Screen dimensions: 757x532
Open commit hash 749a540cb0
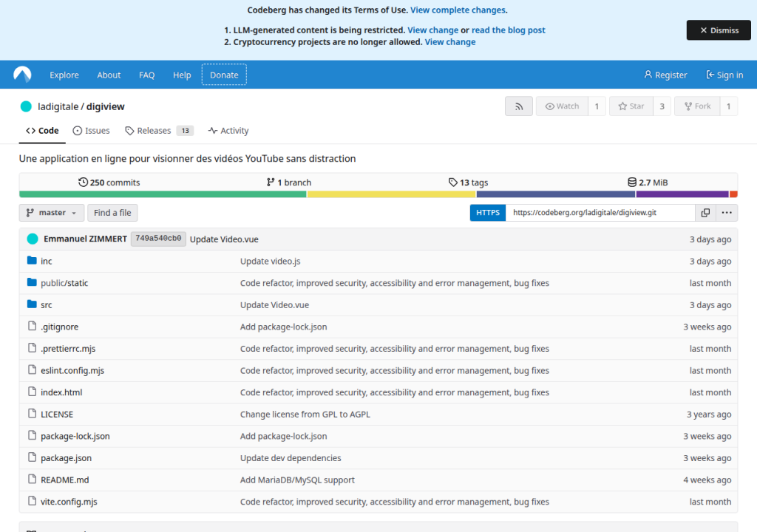[158, 239]
